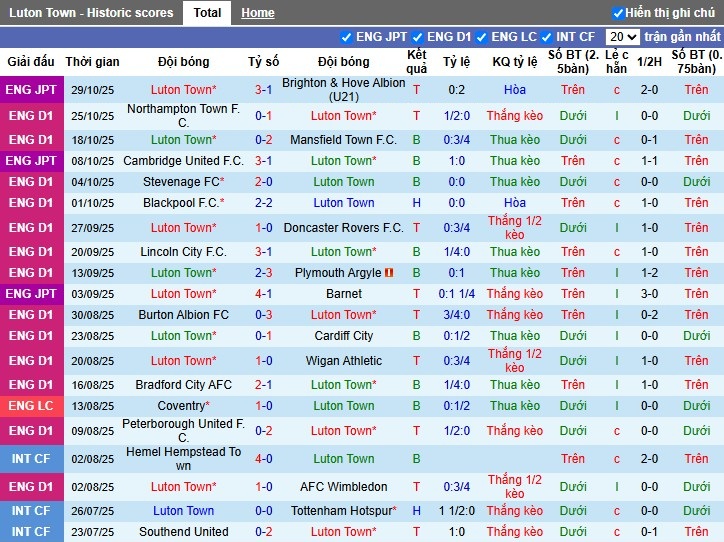Toggle the Hiển thị ghi chú checkbox
Screen dimensions: 724x542
[617, 13]
